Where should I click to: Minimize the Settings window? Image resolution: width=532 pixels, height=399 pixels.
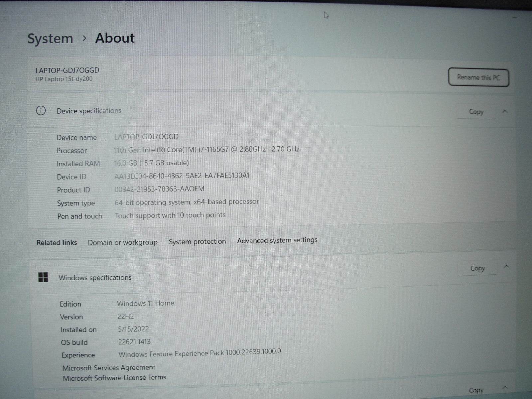[x=515, y=17]
